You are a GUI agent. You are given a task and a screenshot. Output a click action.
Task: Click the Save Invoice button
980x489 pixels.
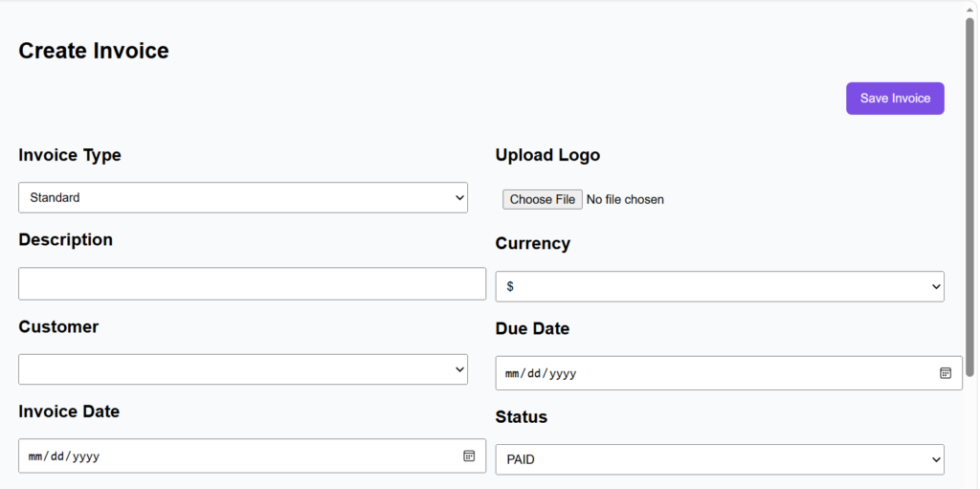pos(895,99)
